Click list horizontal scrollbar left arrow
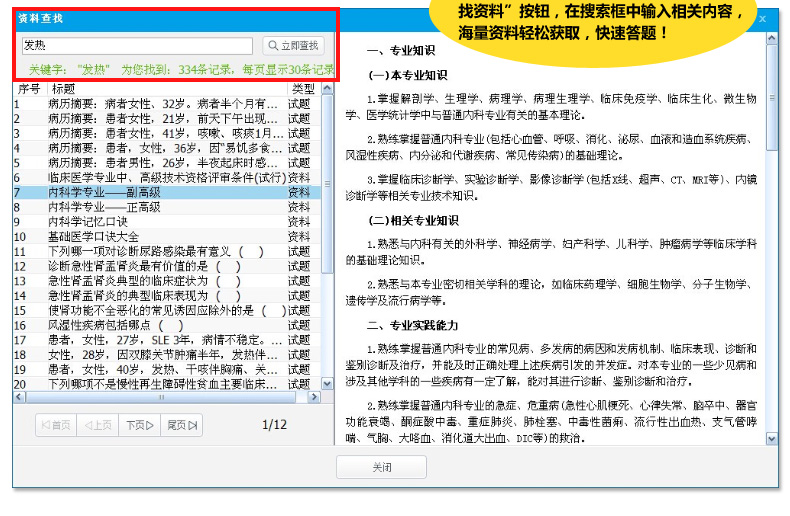790x516 pixels. tap(19, 397)
